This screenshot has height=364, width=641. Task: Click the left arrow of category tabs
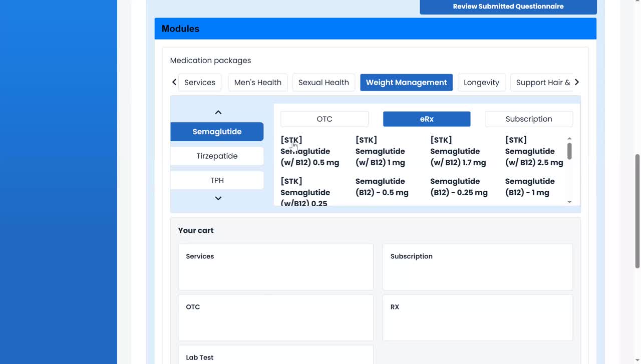pyautogui.click(x=174, y=82)
